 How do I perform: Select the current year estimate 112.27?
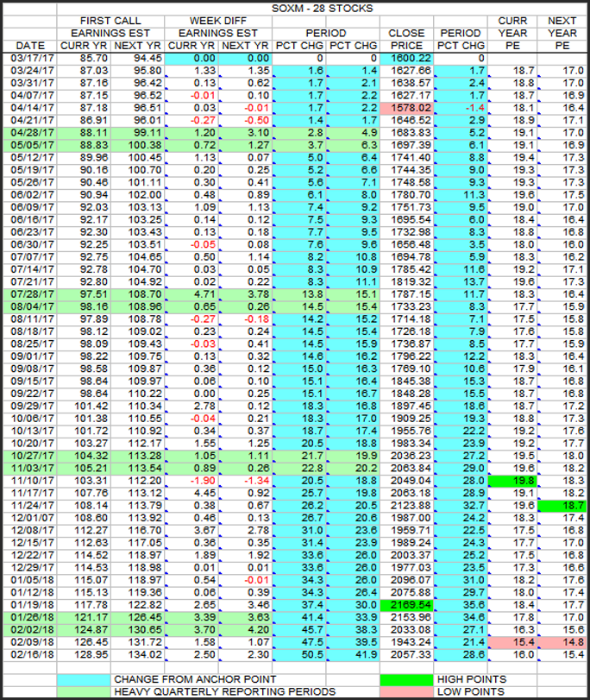84,530
